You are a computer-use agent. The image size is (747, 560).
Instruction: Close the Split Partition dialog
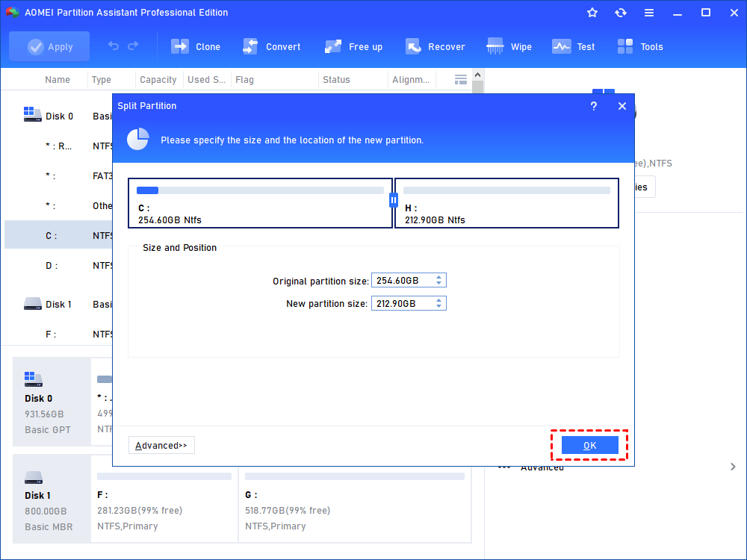(x=622, y=106)
